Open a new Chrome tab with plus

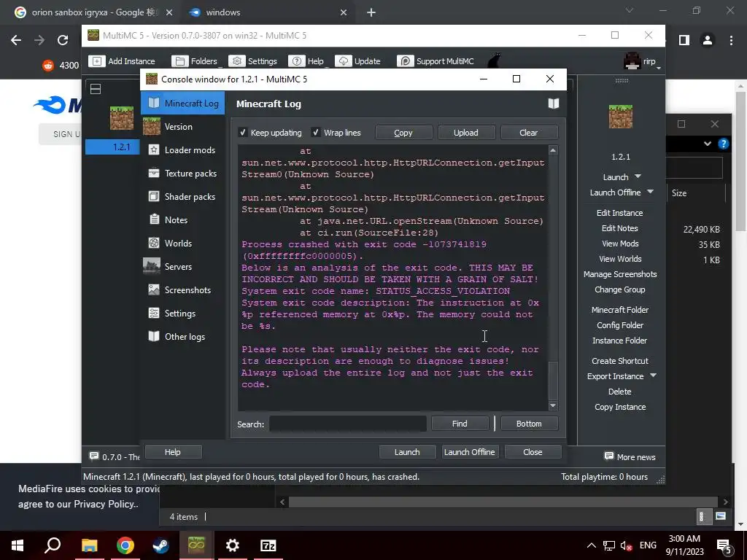click(x=371, y=12)
